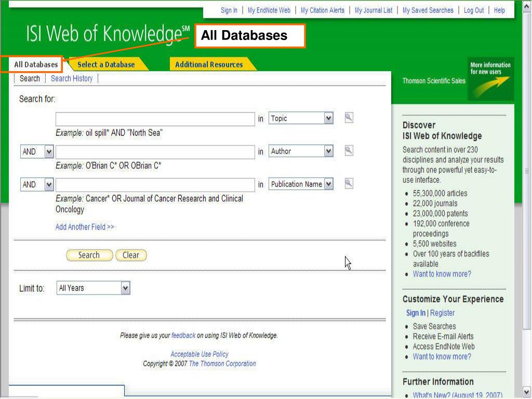Open the Acceptable Use Policy link
Viewport: 532px width, 399px height.
click(199, 354)
